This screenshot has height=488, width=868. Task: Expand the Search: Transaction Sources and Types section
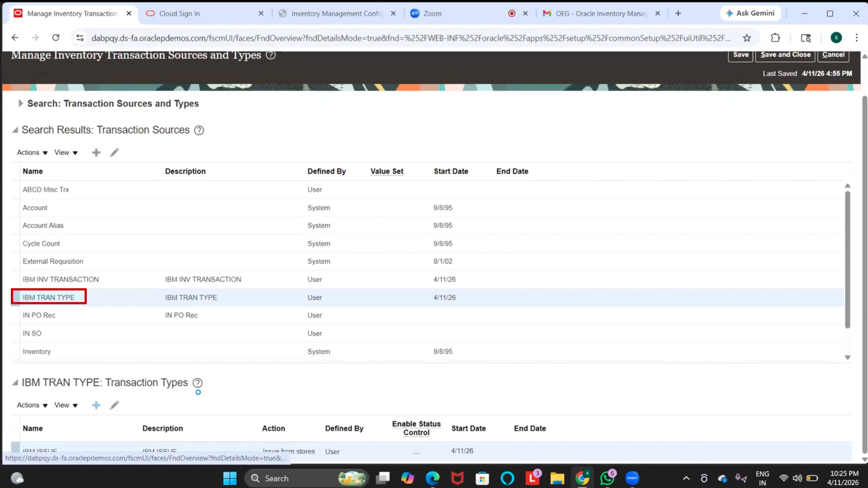coord(20,103)
